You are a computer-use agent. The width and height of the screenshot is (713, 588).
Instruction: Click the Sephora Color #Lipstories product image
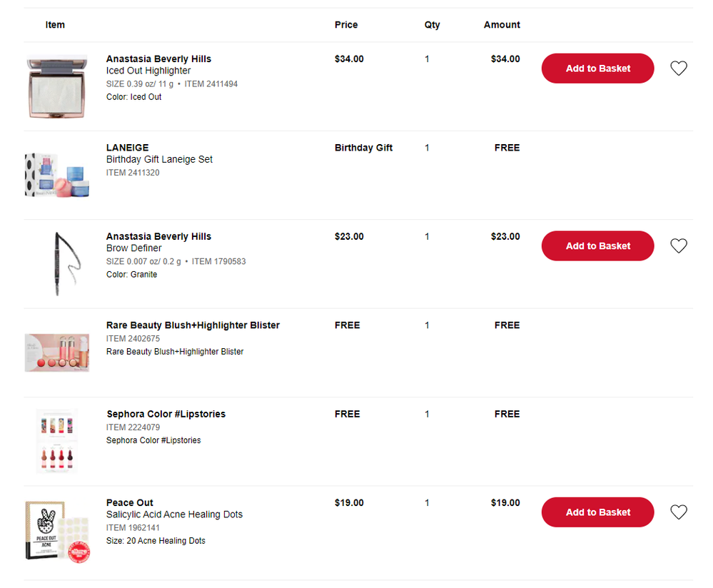coord(56,440)
